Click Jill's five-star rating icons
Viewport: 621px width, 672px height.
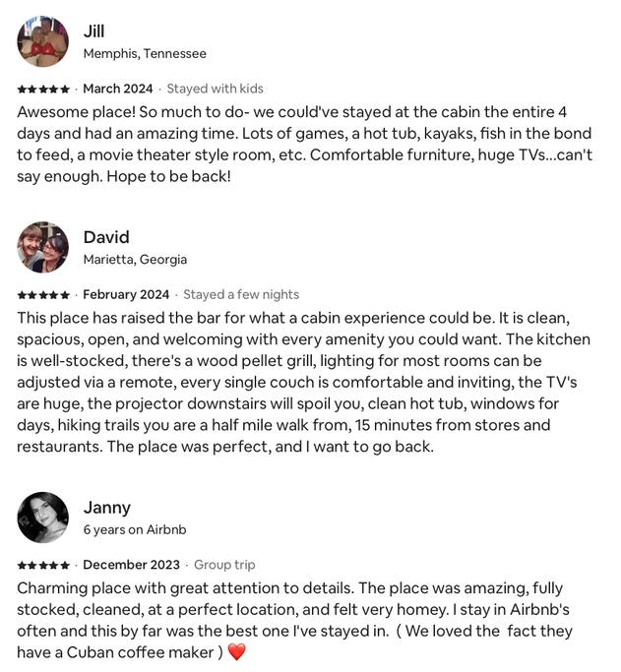(43, 89)
